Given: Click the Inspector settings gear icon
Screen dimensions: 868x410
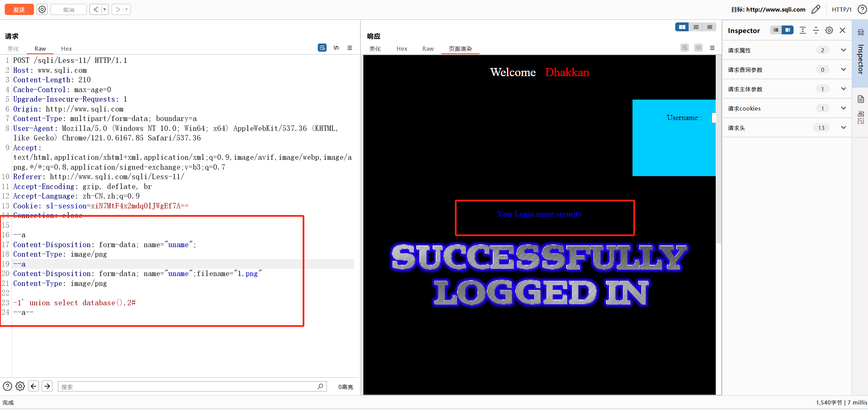Looking at the screenshot, I should pyautogui.click(x=829, y=31).
